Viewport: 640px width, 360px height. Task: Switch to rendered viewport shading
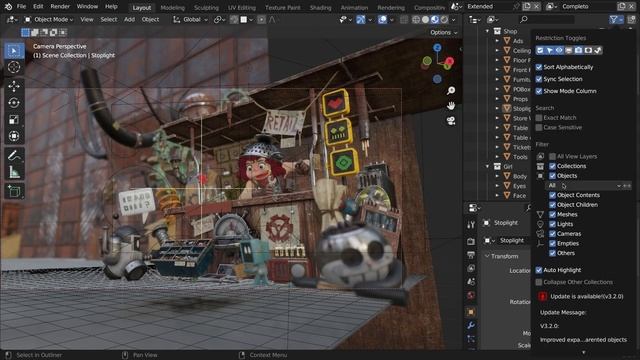tap(444, 20)
